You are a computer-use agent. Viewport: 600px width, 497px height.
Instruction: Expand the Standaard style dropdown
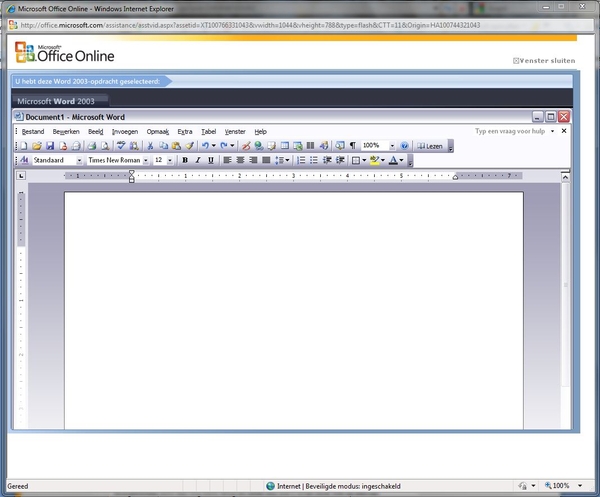coord(79,161)
